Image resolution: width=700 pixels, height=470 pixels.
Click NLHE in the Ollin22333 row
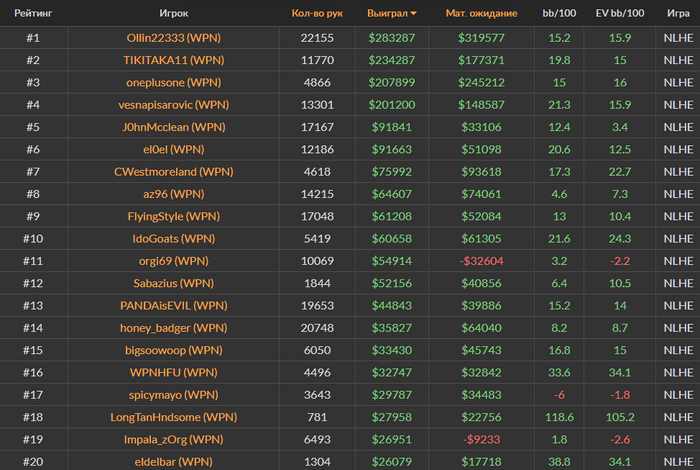click(678, 38)
